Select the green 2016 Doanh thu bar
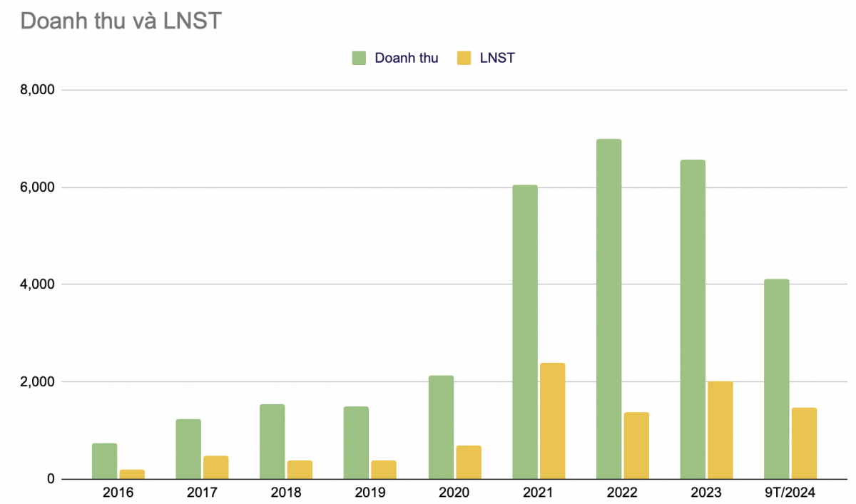 click(104, 461)
